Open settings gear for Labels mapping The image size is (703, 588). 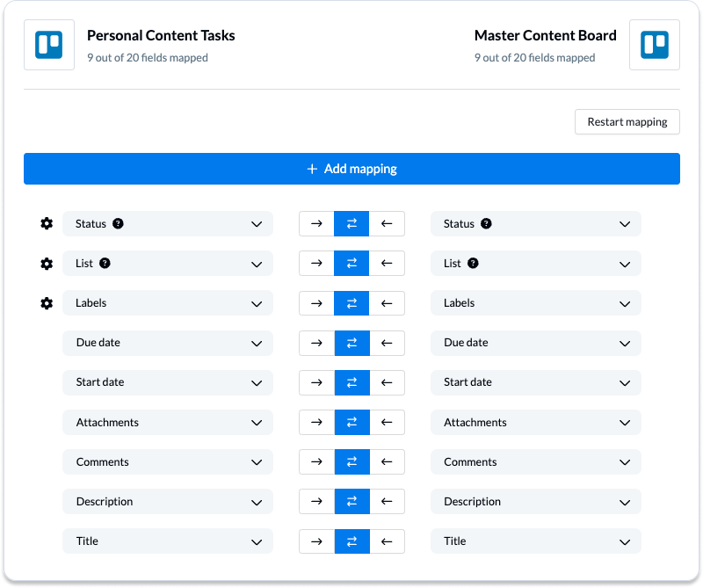pyautogui.click(x=47, y=303)
